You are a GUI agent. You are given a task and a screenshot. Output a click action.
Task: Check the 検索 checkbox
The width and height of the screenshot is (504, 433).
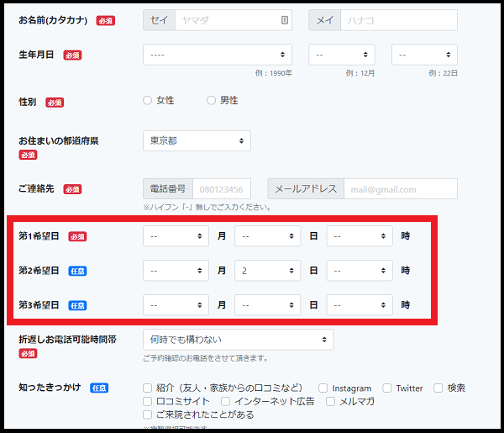point(438,388)
